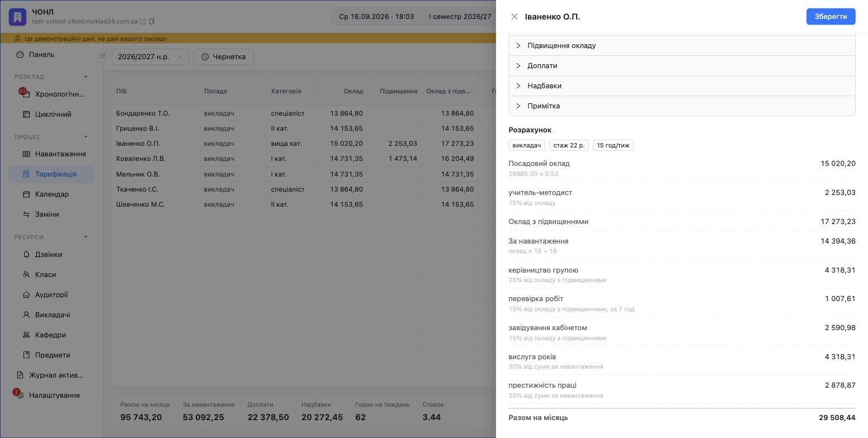Select Тарифікація in the sidebar

point(51,174)
